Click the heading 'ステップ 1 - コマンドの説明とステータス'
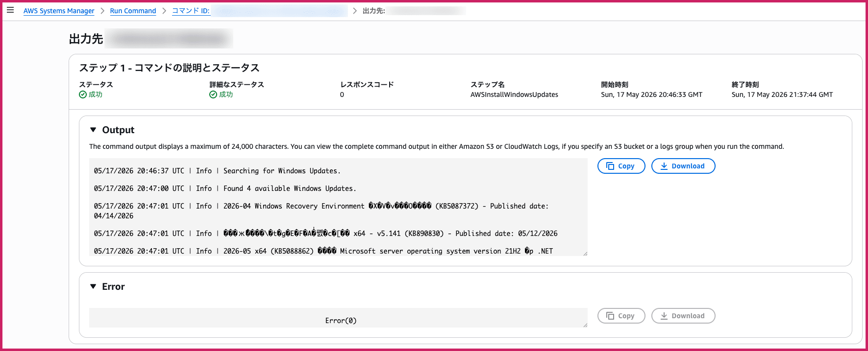This screenshot has width=868, height=351. [x=170, y=68]
